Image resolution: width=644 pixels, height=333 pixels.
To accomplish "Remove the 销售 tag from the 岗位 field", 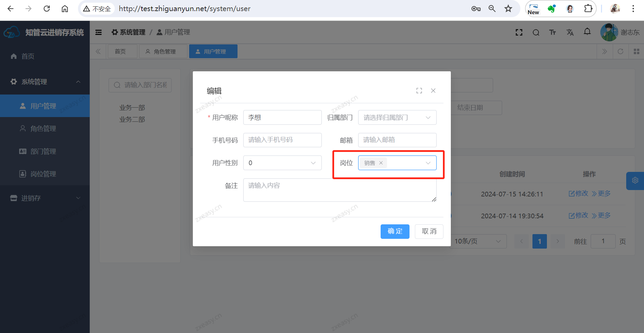I will (381, 163).
